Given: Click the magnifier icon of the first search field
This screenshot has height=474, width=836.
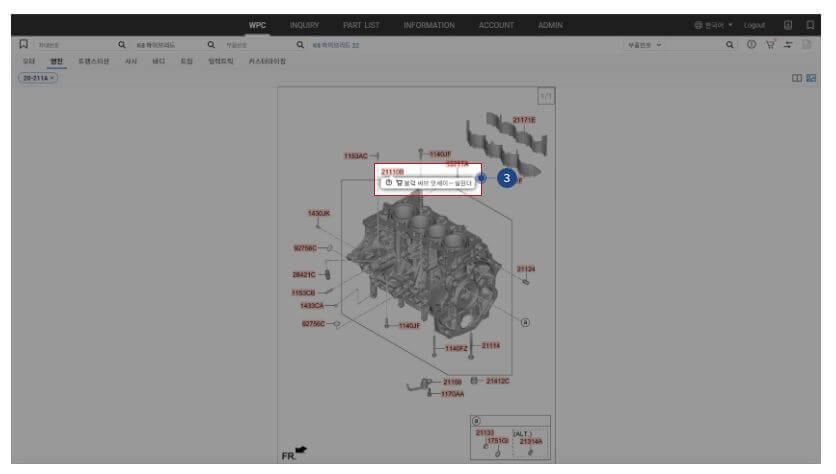Looking at the screenshot, I should pyautogui.click(x=122, y=45).
